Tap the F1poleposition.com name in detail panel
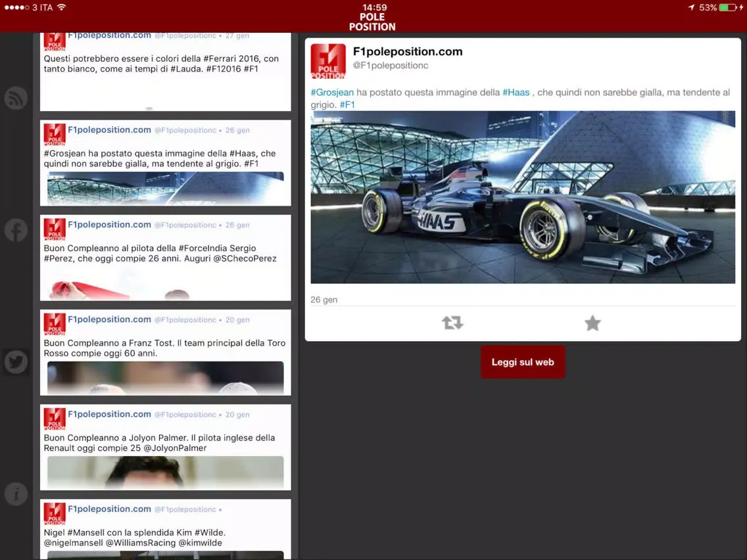Viewport: 747px width, 560px height. click(x=408, y=51)
